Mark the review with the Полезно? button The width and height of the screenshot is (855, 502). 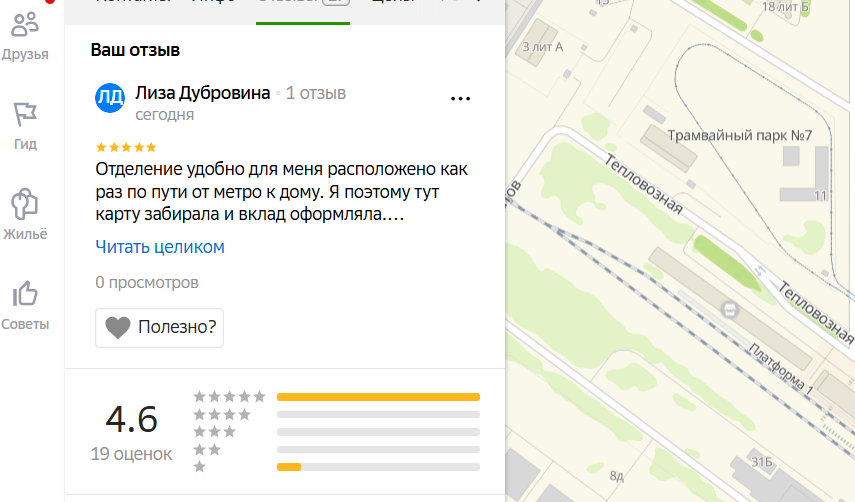click(159, 328)
